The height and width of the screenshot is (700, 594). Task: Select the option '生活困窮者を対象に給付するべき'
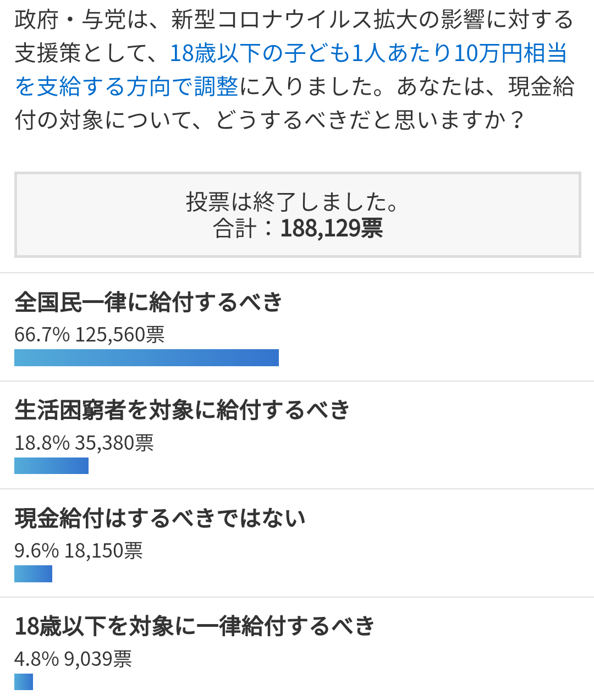(182, 410)
